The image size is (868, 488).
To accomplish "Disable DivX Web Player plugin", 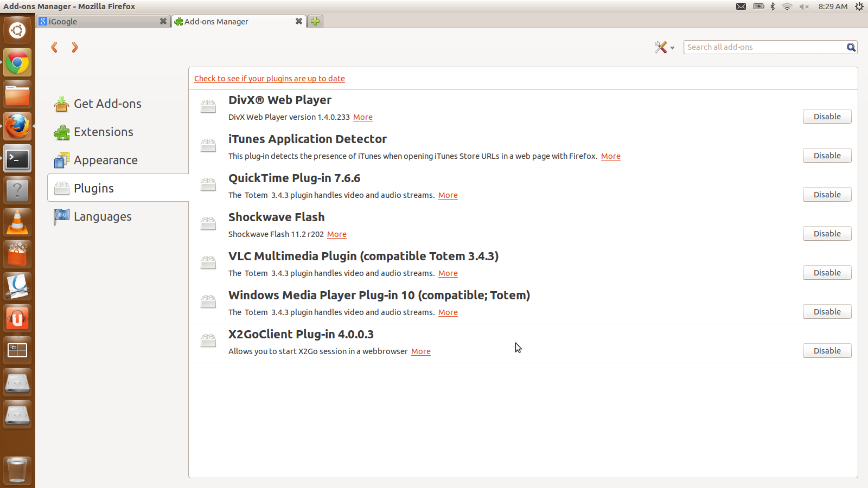I will (x=827, y=117).
